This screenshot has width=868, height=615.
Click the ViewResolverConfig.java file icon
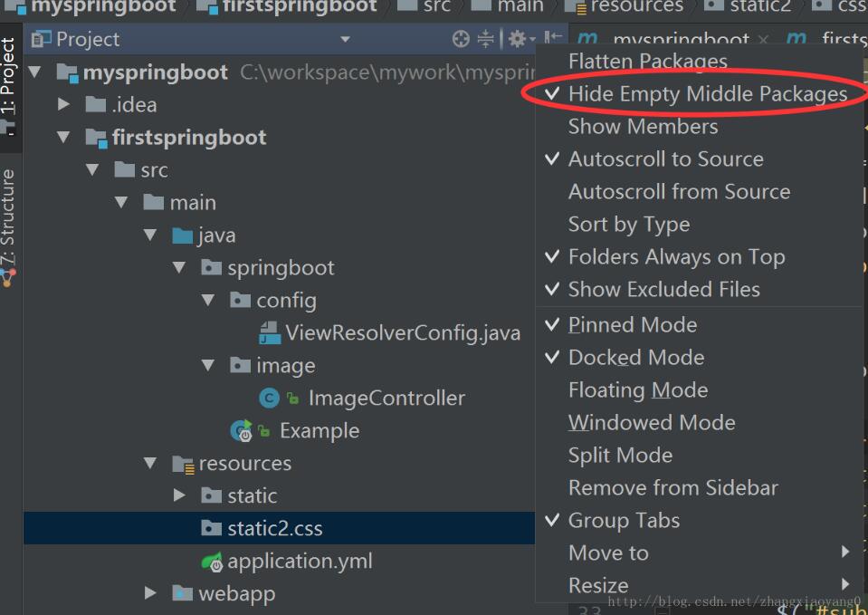(270, 333)
